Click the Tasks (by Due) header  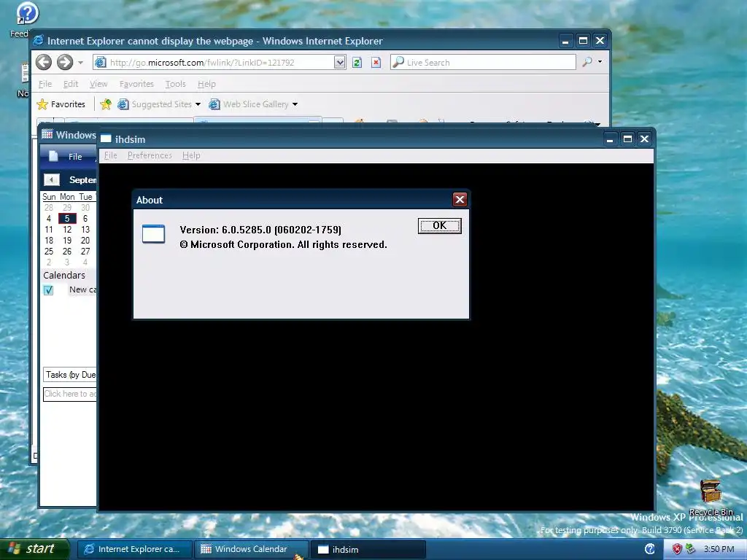tap(70, 375)
